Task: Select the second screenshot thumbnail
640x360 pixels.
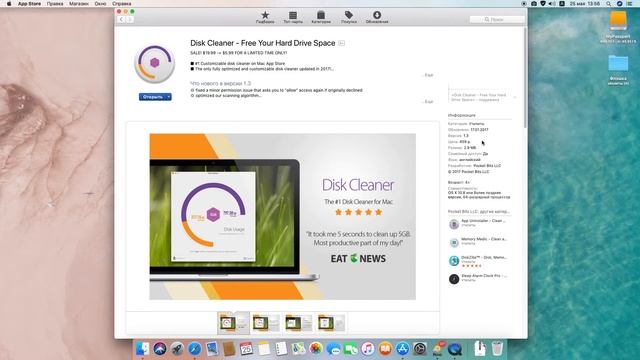Action: (x=266, y=323)
